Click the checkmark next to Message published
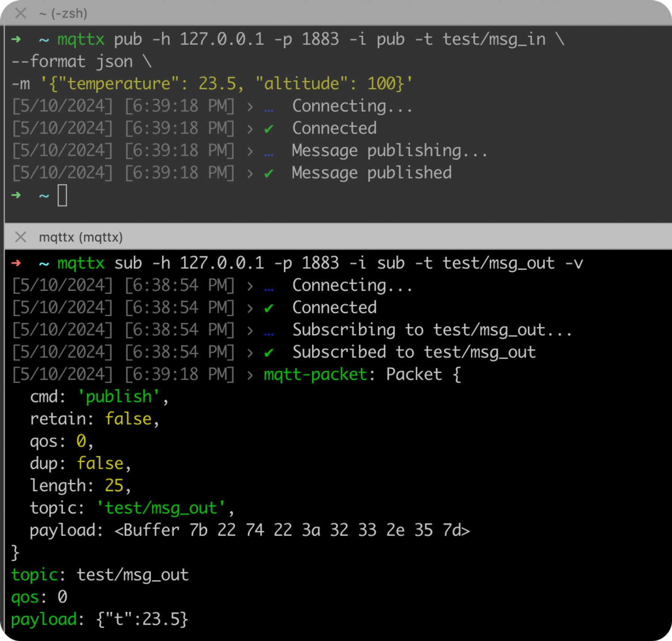Viewport: 672px width, 641px height. (x=270, y=173)
